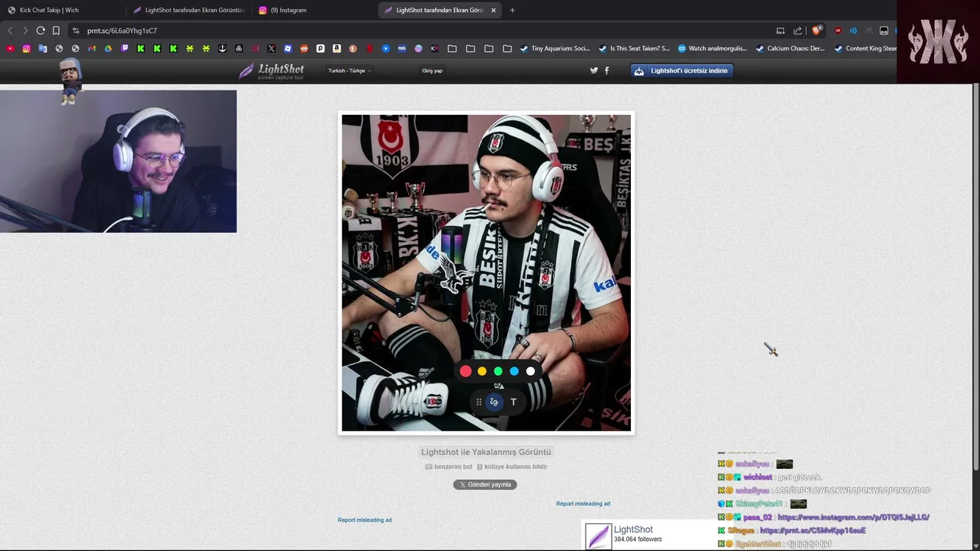This screenshot has width=980, height=551.
Task: Expand the Turkish - Türkçe language dropdown
Action: [349, 70]
